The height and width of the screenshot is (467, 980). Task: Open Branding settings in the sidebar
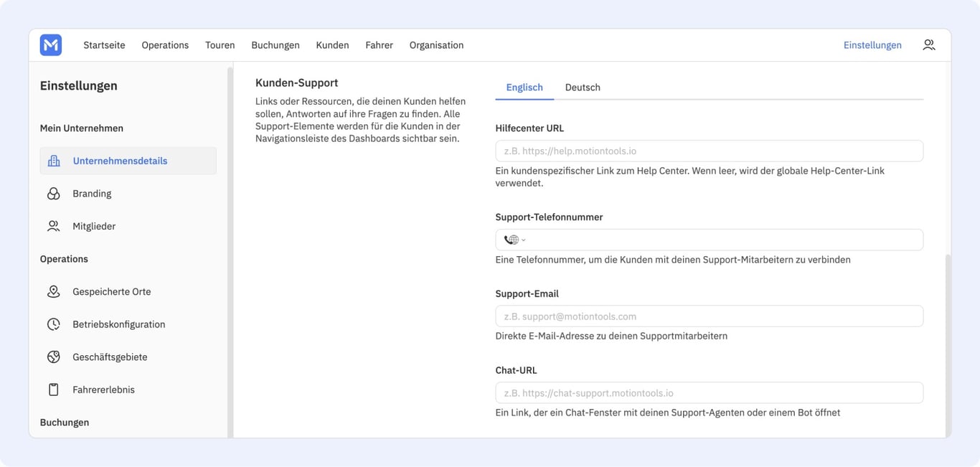coord(128,194)
